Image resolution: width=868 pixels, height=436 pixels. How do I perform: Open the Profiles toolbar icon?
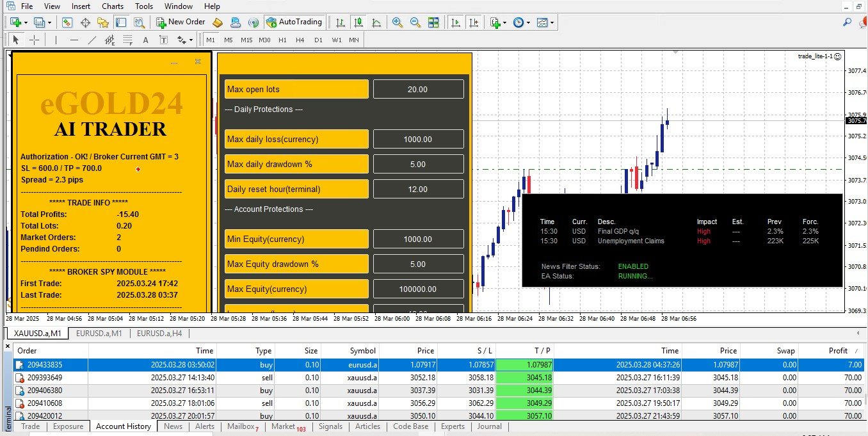[x=40, y=22]
